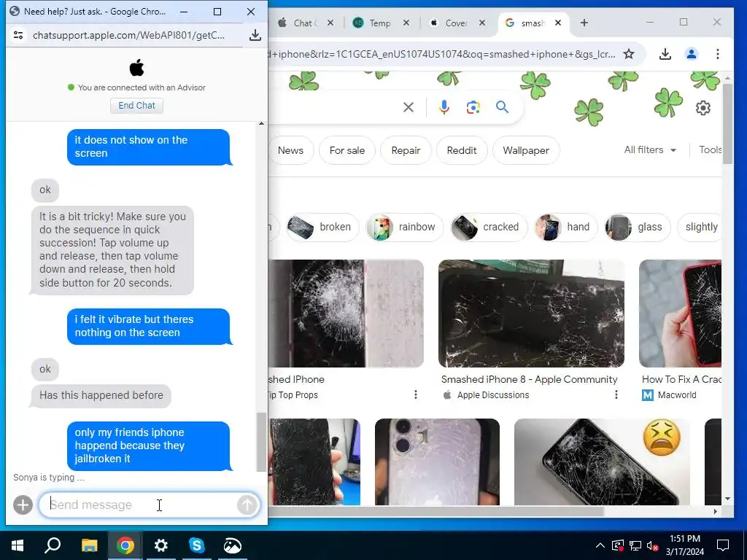Click the plus attachment icon in chat
Viewport: 747px width, 560px height.
point(23,505)
